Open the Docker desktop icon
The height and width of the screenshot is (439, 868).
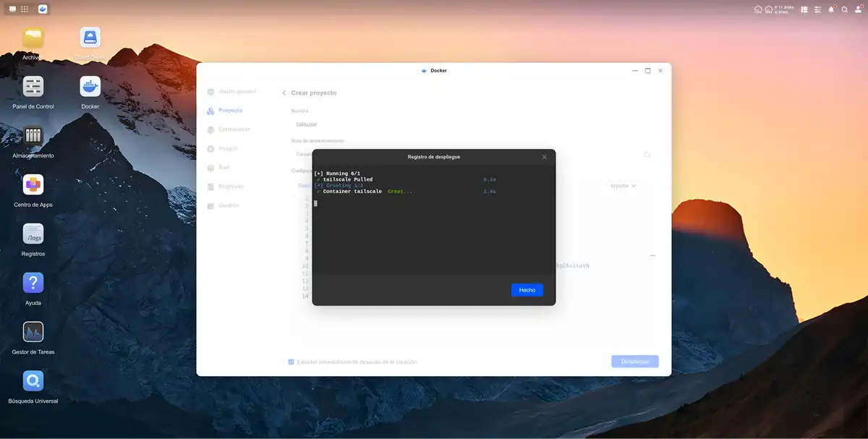tap(90, 87)
